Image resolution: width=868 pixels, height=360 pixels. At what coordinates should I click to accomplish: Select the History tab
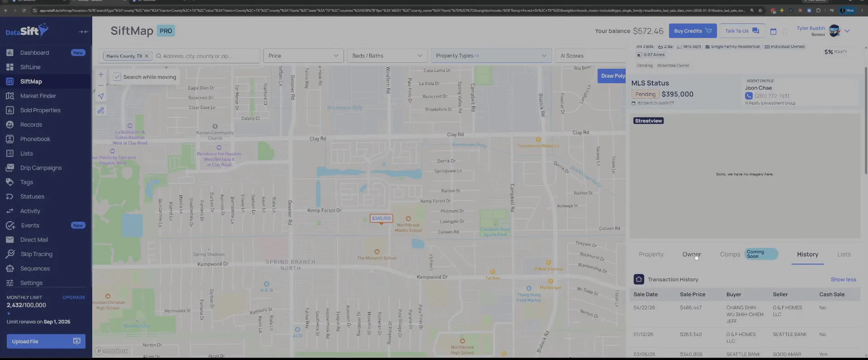(807, 255)
